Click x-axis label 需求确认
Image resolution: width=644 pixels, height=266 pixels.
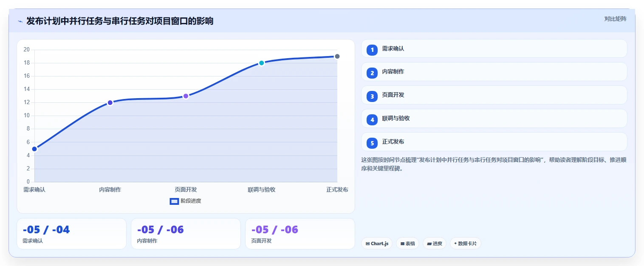coord(34,190)
